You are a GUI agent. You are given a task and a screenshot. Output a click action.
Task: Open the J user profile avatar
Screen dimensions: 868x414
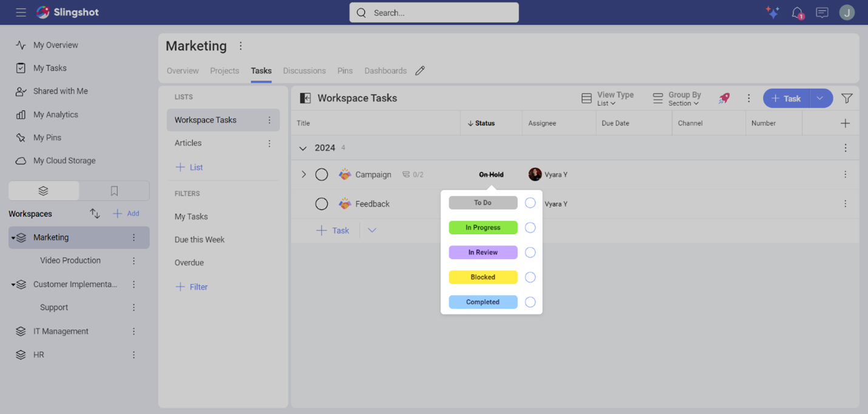847,12
